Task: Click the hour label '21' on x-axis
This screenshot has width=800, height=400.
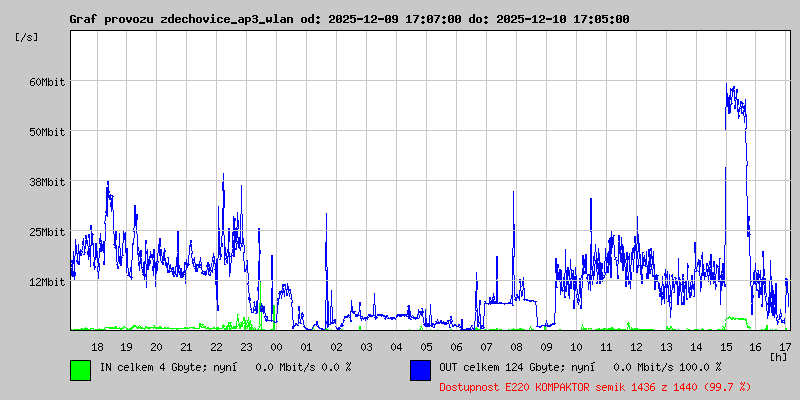Action: [x=187, y=347]
